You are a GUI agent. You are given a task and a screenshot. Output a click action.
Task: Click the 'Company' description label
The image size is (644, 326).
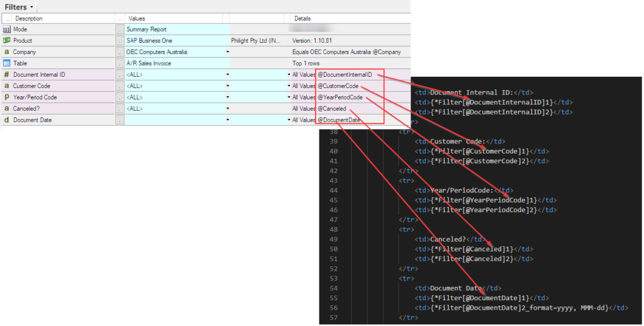point(25,52)
